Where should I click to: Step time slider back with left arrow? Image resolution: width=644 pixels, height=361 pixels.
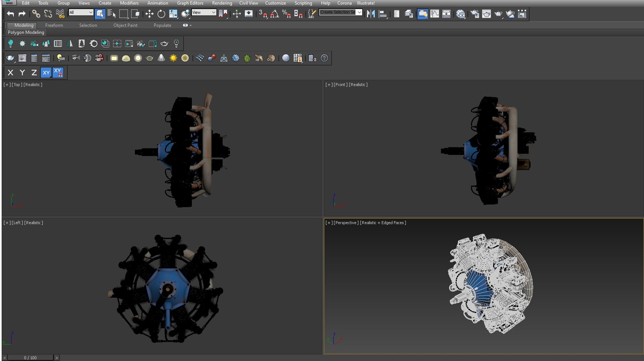(x=4, y=358)
